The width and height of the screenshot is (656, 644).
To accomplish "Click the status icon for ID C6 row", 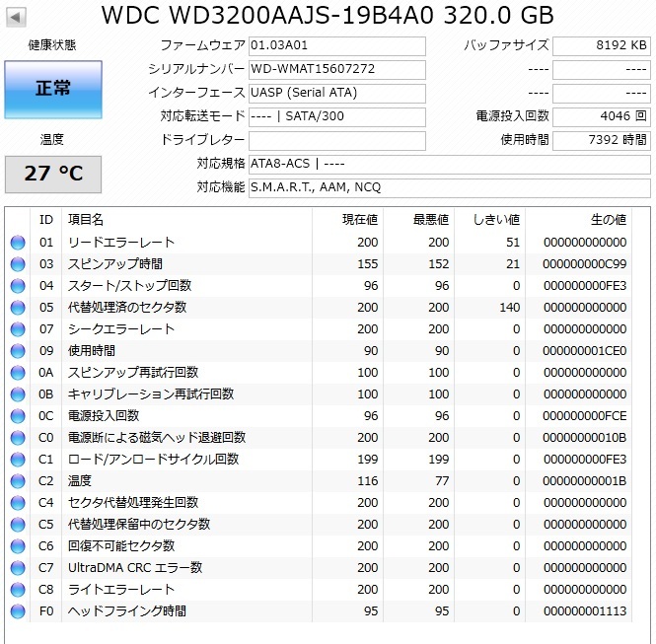I will point(18,546).
